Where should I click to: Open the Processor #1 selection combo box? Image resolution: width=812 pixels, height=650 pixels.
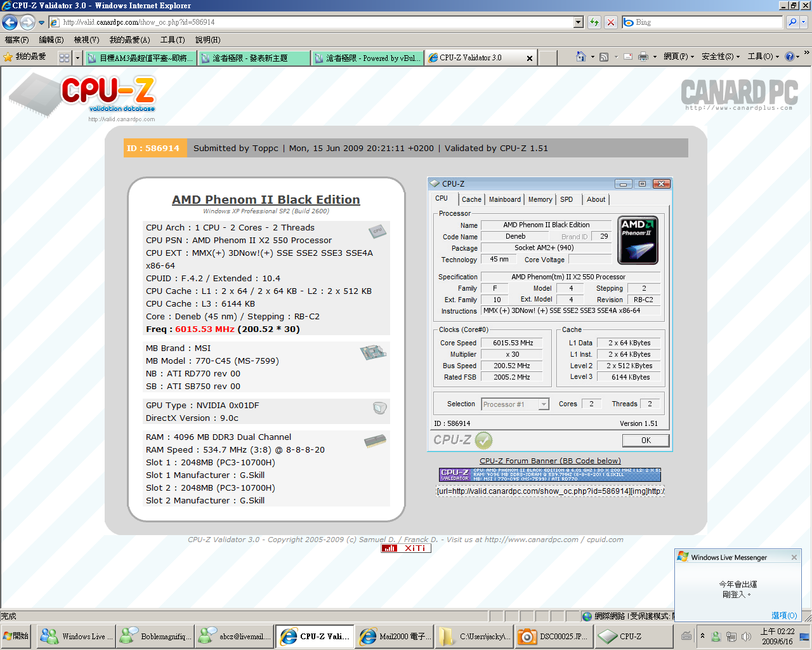[514, 404]
